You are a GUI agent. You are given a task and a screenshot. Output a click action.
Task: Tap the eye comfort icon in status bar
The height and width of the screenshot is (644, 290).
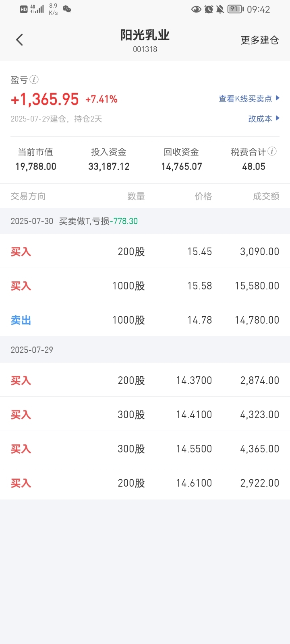[196, 9]
